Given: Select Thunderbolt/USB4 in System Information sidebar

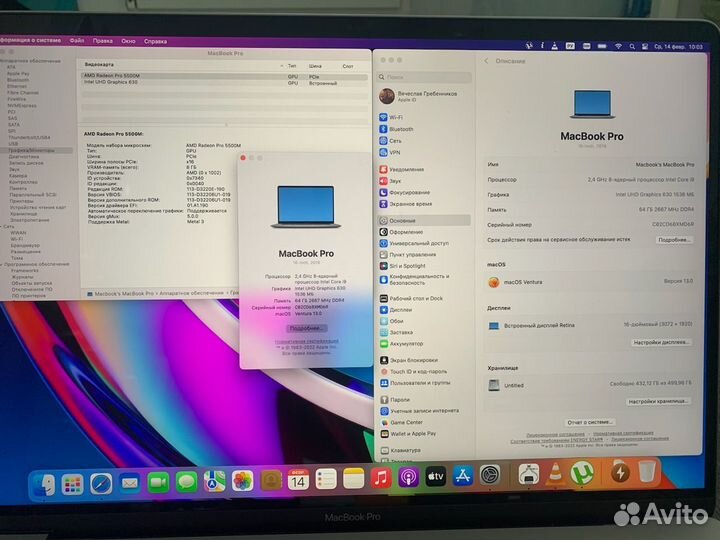Looking at the screenshot, I should [29, 137].
